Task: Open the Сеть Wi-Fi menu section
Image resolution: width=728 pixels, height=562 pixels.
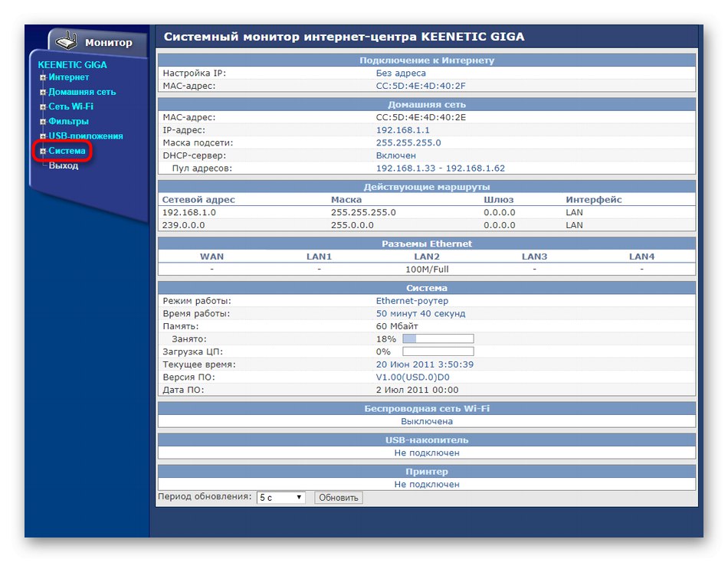Action: click(71, 106)
